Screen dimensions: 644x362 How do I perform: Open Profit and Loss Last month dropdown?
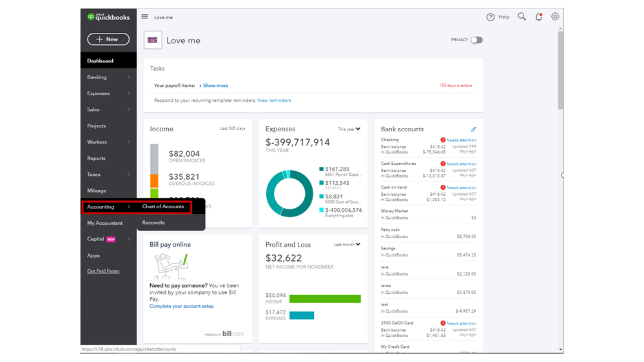tap(347, 245)
